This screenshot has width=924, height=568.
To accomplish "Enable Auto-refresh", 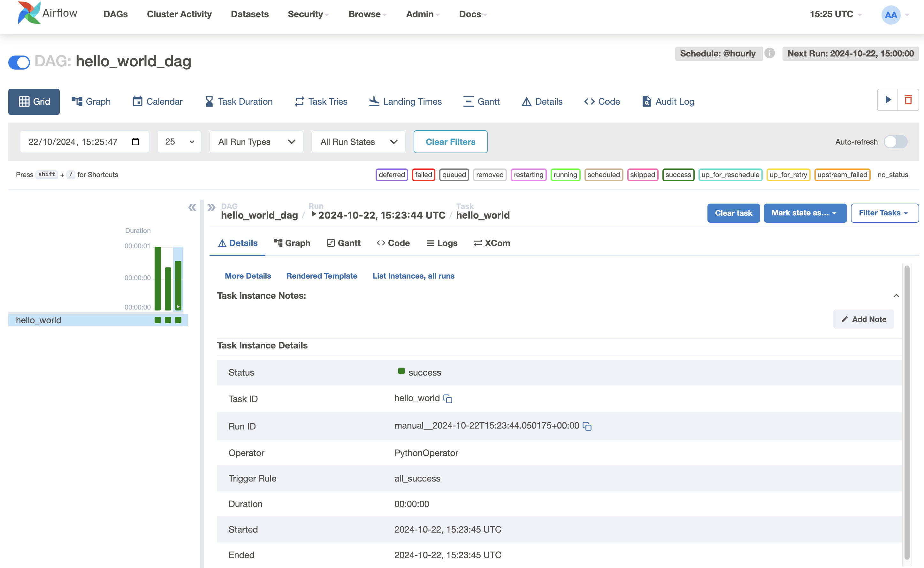I will coord(895,142).
